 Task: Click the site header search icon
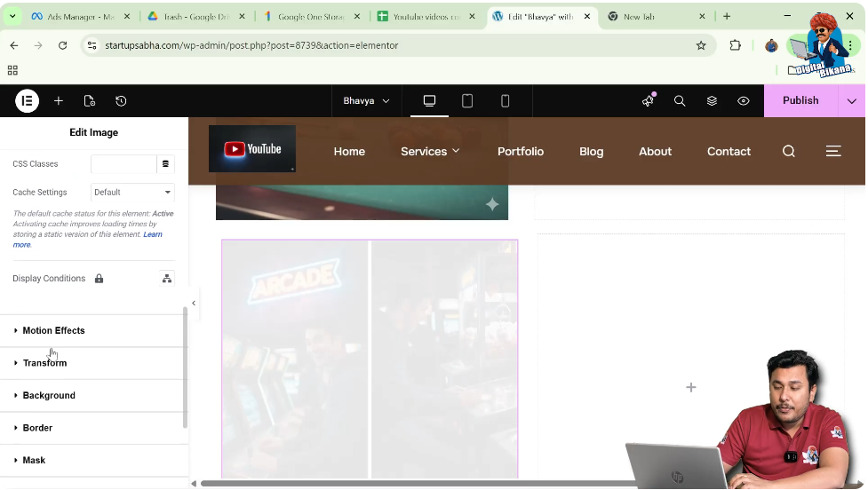coord(789,152)
